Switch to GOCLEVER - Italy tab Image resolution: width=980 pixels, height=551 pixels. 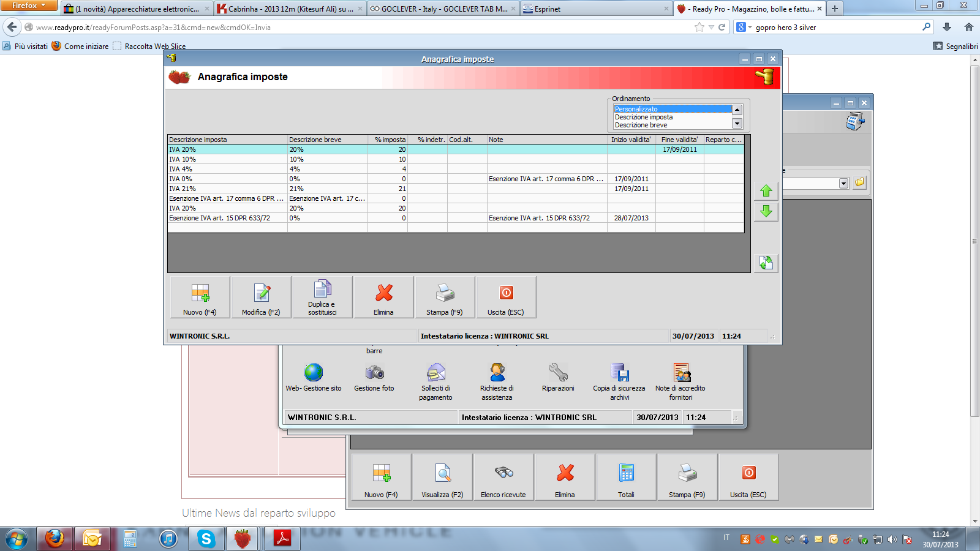[x=443, y=9]
